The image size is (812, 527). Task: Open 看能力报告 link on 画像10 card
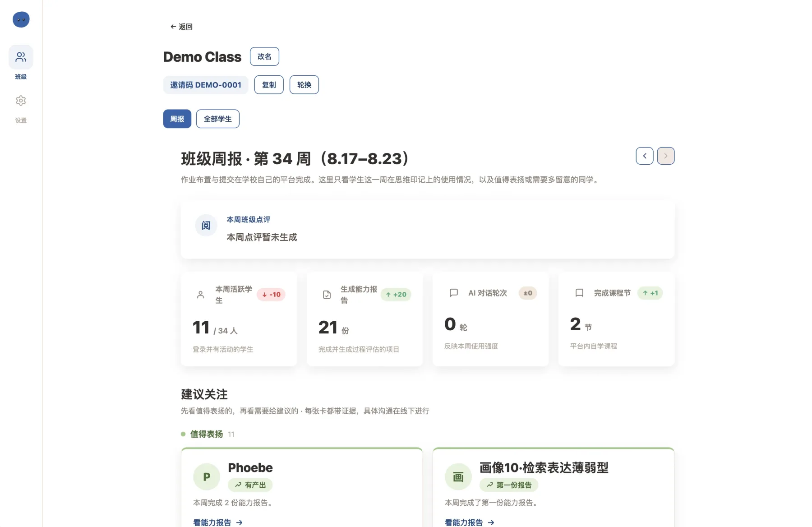click(x=470, y=522)
